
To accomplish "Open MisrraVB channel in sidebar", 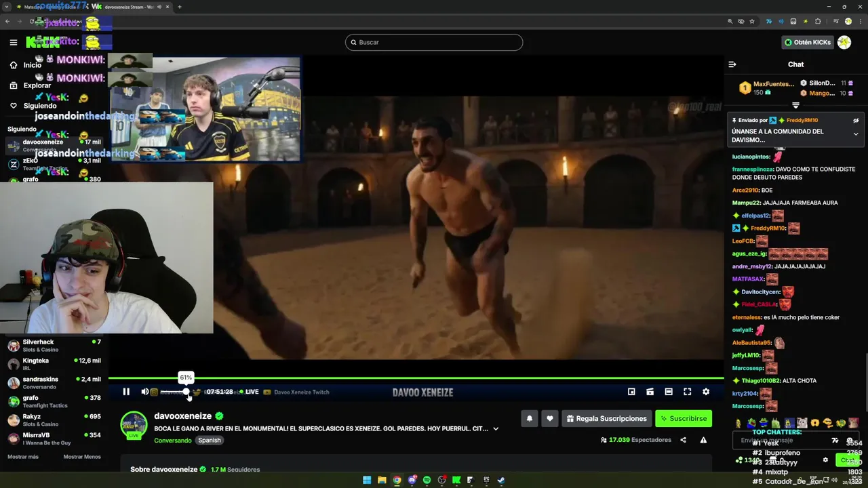I will pos(54,439).
